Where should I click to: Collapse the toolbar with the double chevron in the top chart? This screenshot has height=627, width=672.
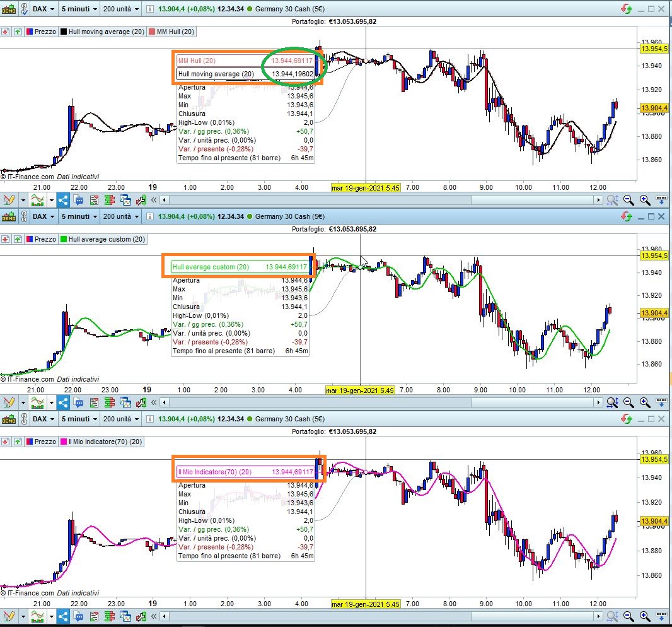tap(154, 200)
